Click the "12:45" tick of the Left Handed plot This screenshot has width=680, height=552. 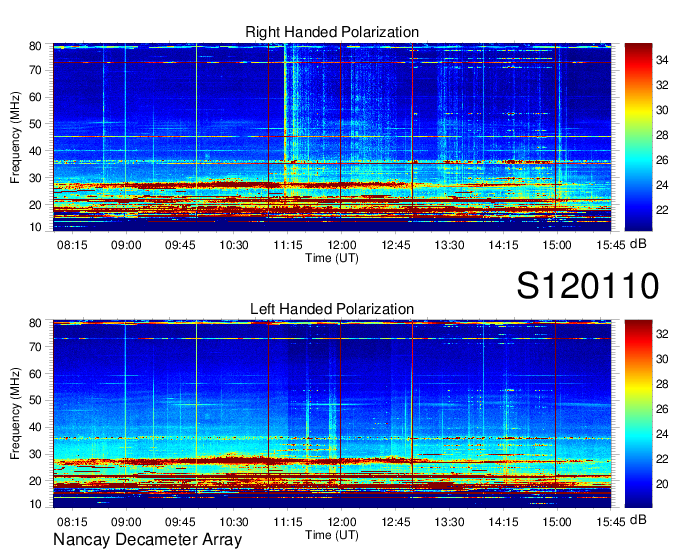click(396, 522)
